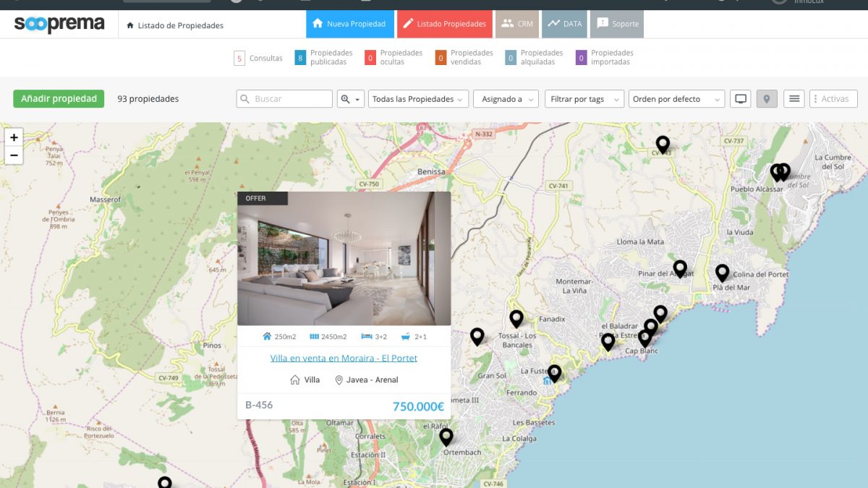
Task: Select map pin near Pinar del Advocat
Action: point(680,269)
